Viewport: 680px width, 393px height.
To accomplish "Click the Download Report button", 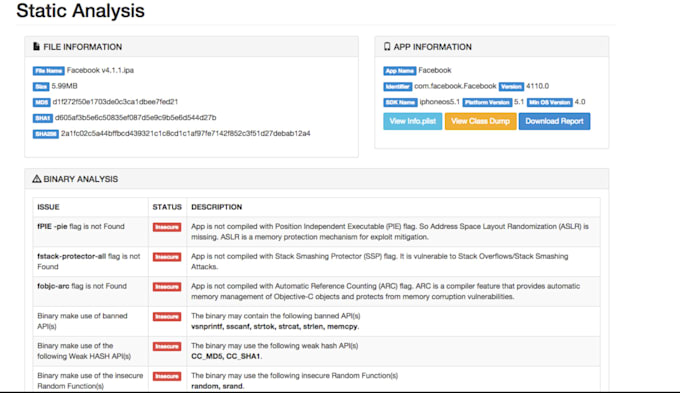I will 554,121.
